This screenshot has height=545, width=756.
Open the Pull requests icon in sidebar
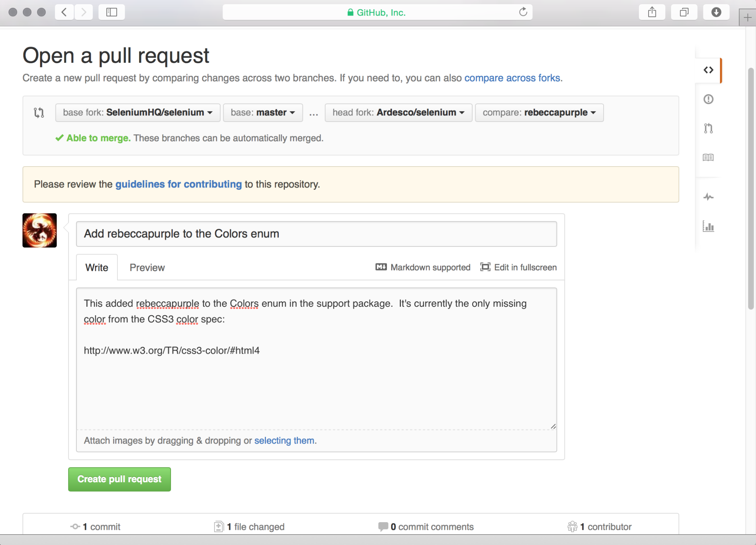pyautogui.click(x=708, y=128)
